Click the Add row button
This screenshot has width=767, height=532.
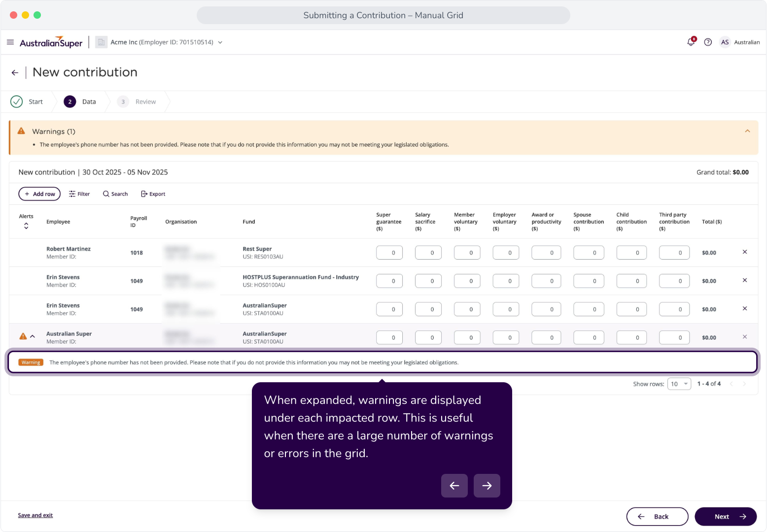coord(39,194)
